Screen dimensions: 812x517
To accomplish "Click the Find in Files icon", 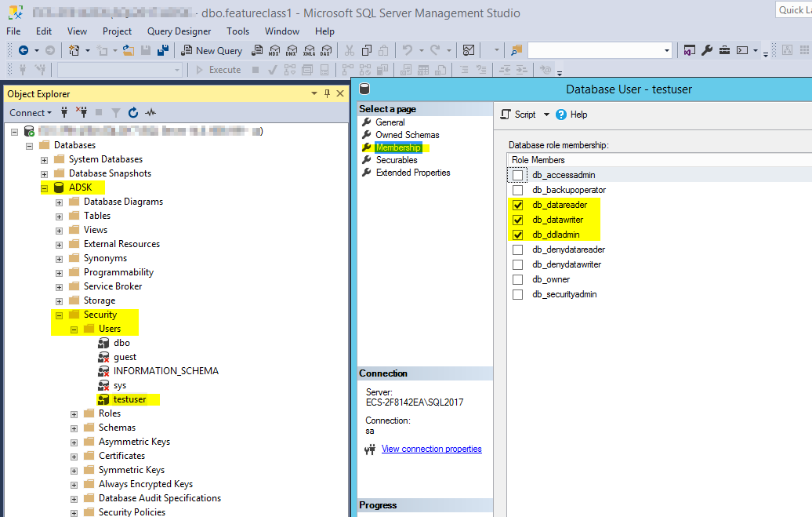I will 517,50.
